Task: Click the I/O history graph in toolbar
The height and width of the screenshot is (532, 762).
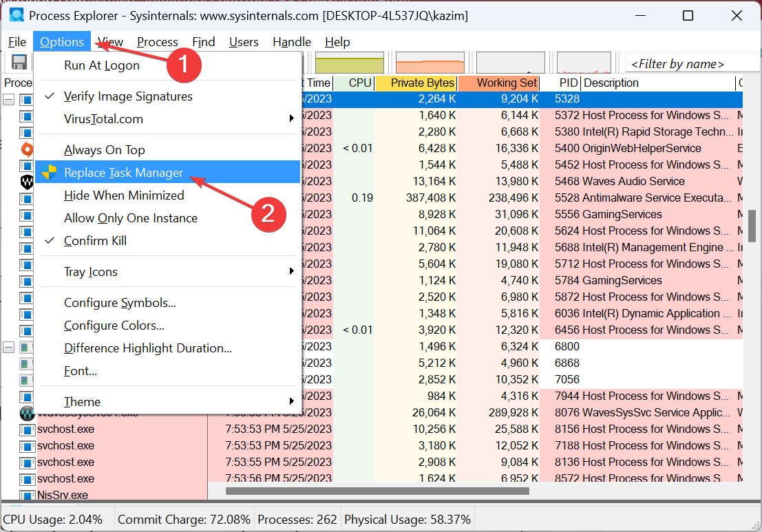Action: coord(510,63)
